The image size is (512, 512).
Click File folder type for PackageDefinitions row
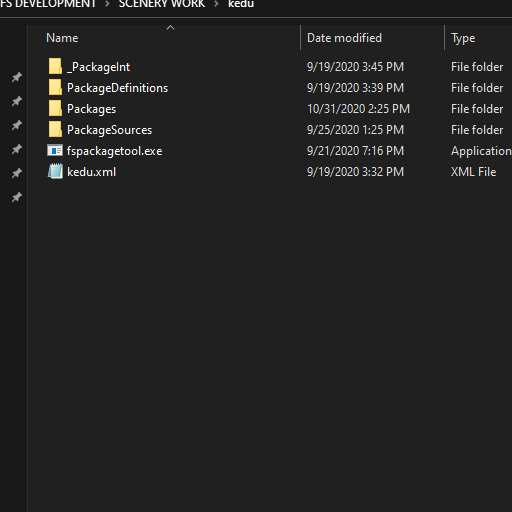point(477,88)
